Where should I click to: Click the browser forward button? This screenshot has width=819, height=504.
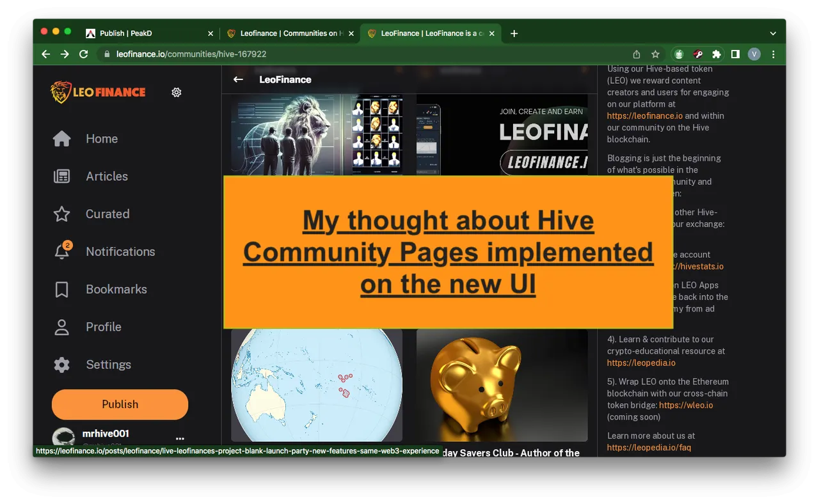[65, 54]
